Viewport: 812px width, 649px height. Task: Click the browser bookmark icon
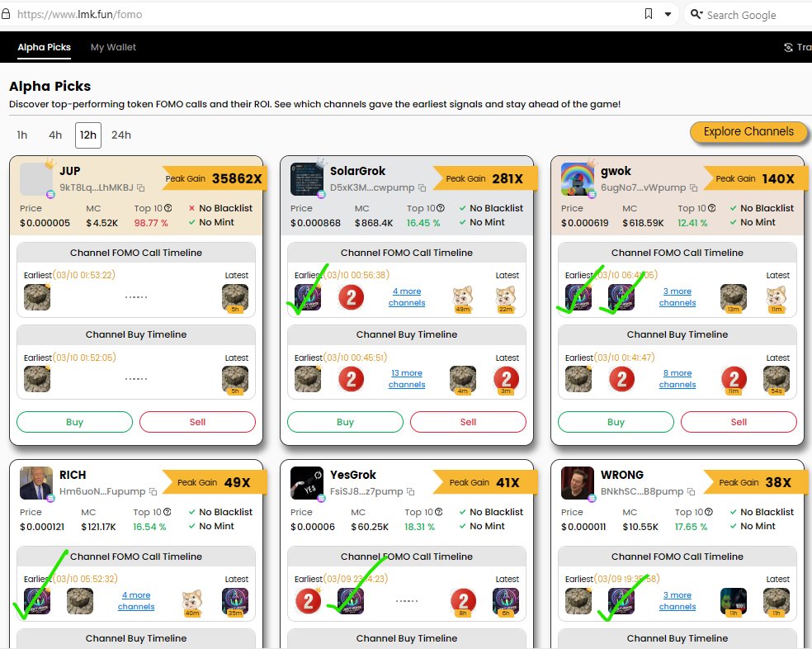(649, 14)
